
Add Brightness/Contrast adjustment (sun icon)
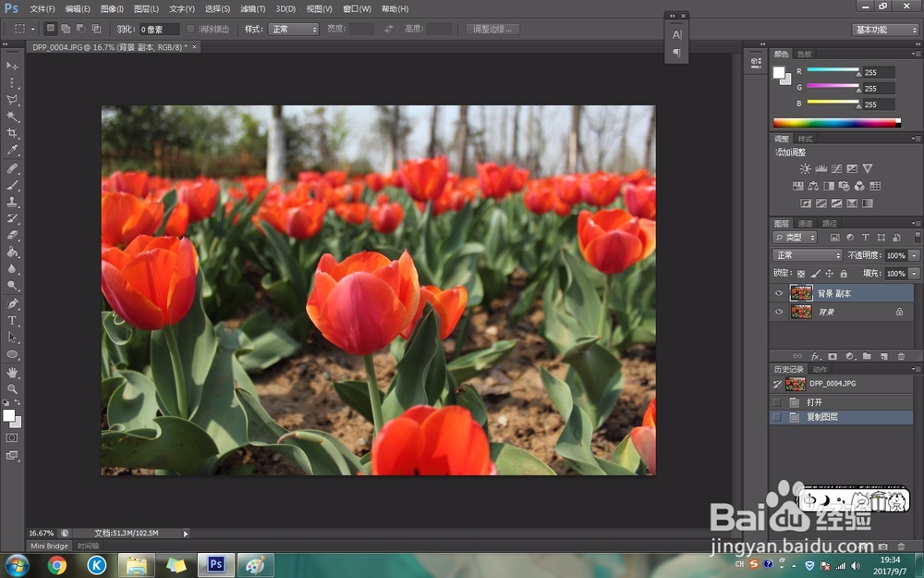click(805, 168)
